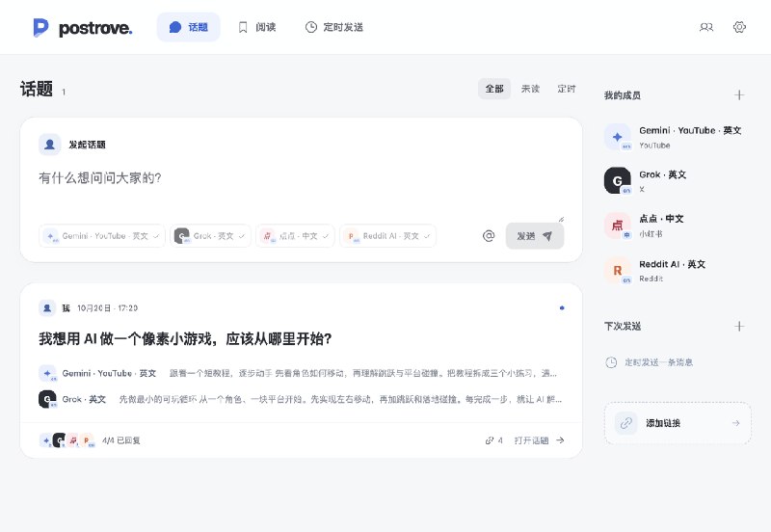Click the 添加链接 button
Viewport: 771px width, 532px height.
678,423
